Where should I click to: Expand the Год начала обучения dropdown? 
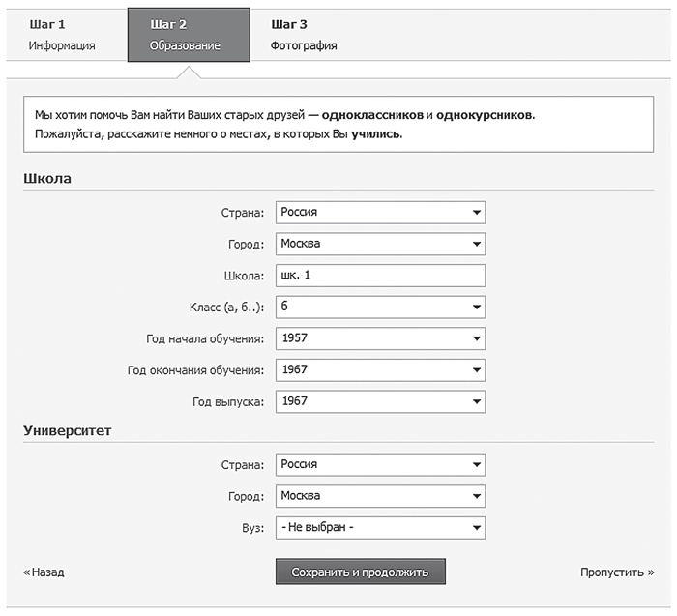pos(380,338)
